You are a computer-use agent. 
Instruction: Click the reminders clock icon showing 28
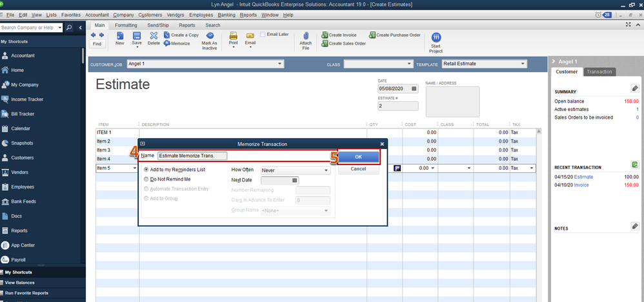(x=604, y=15)
